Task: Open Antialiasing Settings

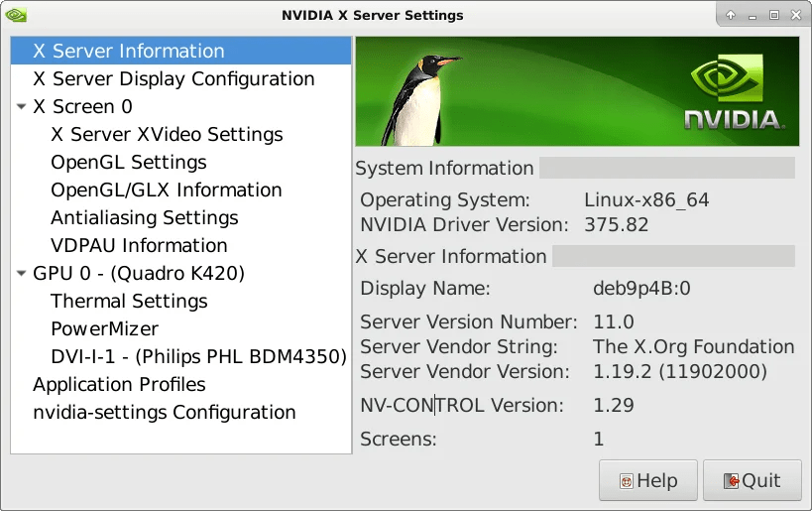Action: 145,218
